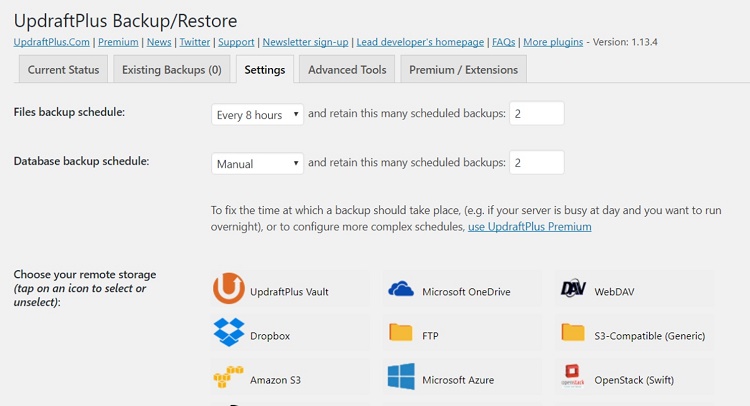Viewport: 750px width, 406px height.
Task: Choose the Microsoft Azure icon
Action: 401,376
